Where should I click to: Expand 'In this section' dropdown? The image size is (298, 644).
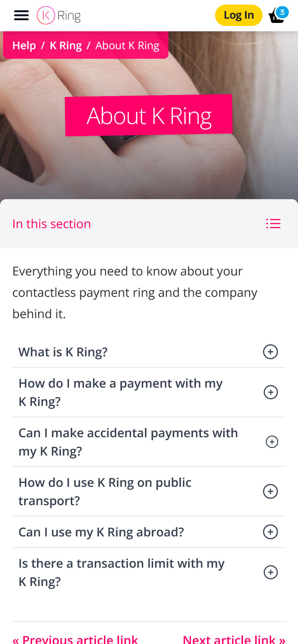tap(52, 224)
